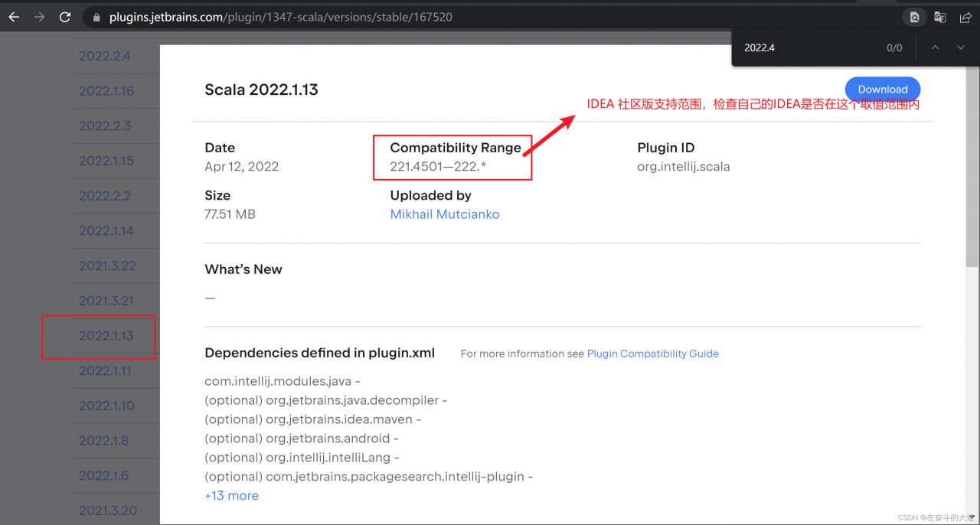Viewport: 980px width, 525px height.
Task: Click the browser back arrow
Action: (14, 16)
